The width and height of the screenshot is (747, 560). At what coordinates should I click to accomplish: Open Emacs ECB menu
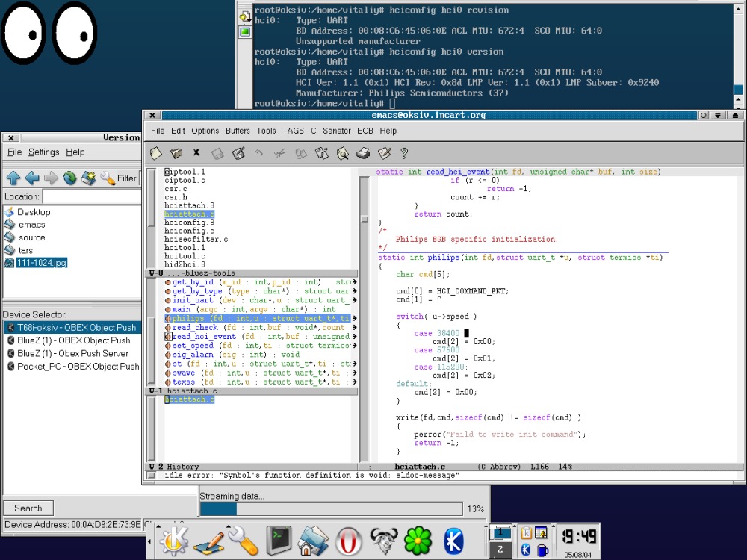[365, 131]
